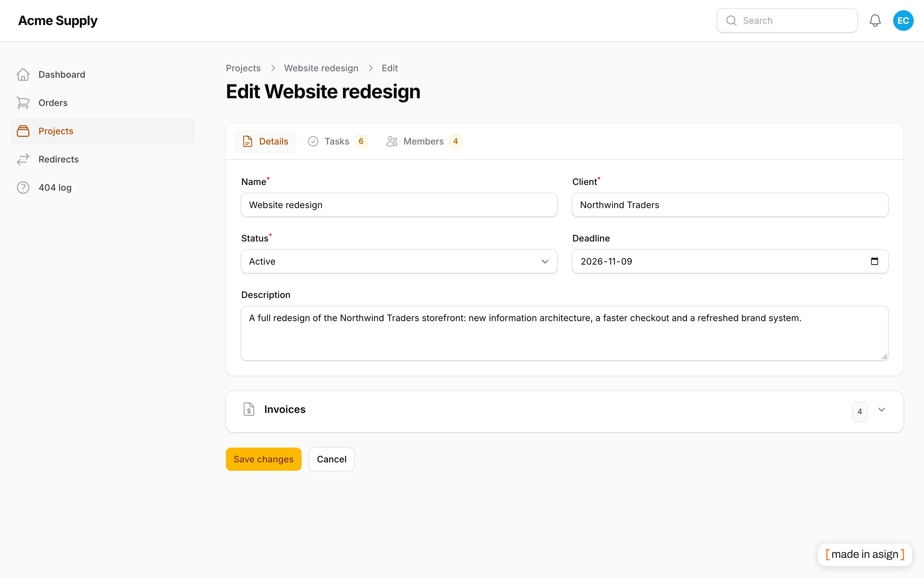Click the Tasks check-circle icon
924x578 pixels.
click(x=313, y=141)
